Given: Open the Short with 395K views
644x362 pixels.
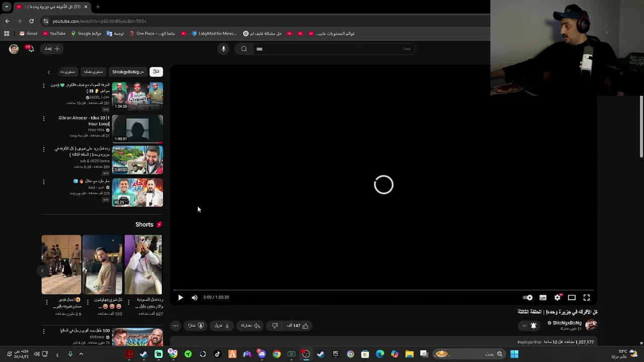Looking at the screenshot, I should tap(102, 264).
